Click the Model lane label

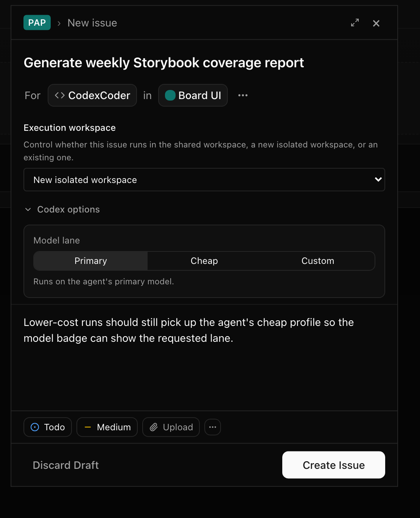tap(57, 240)
